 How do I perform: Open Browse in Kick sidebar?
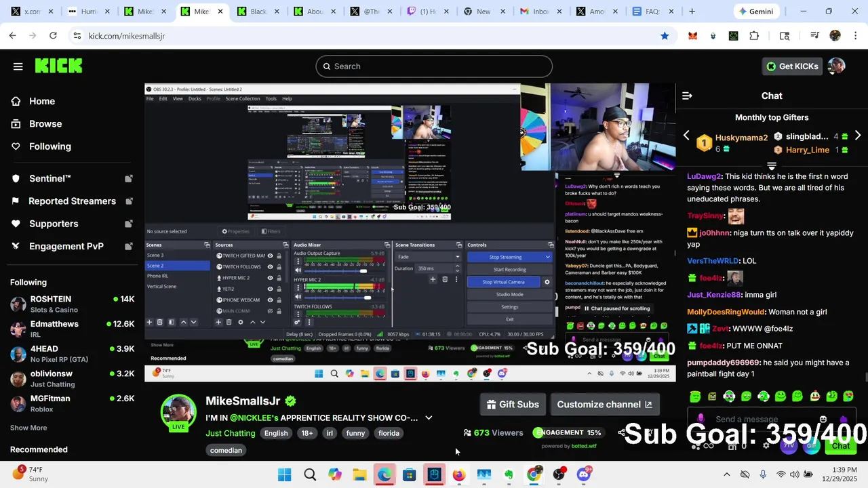[45, 123]
